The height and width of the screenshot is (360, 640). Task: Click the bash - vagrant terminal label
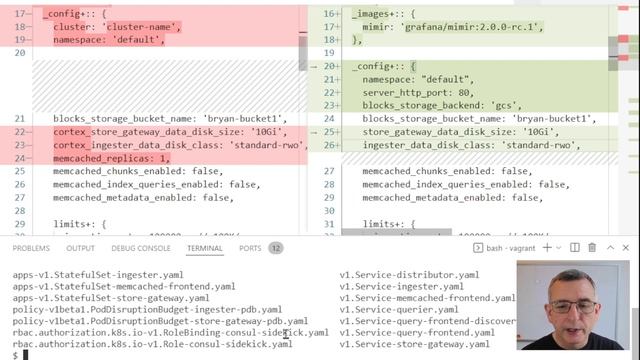[x=511, y=248]
